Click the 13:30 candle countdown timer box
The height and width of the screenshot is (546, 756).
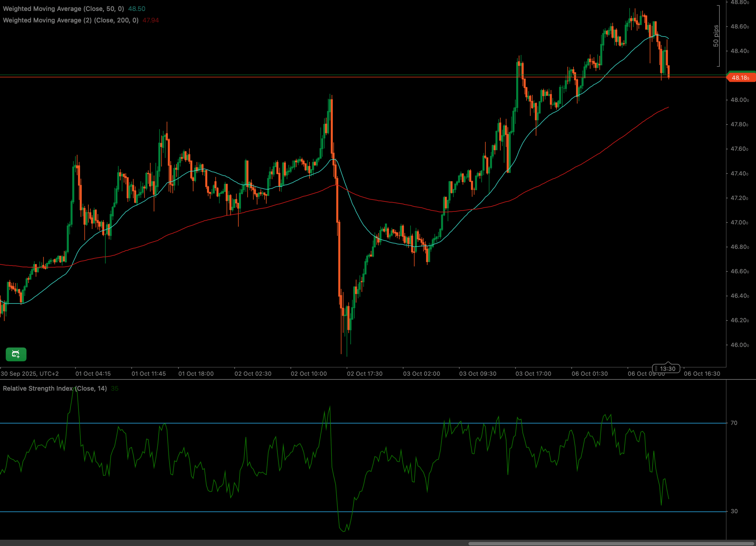(x=667, y=369)
